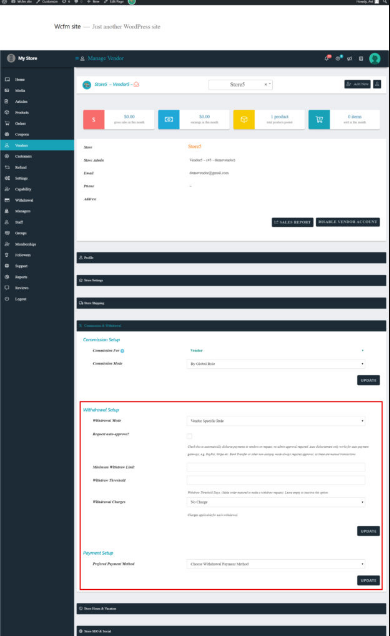
Task: Expand the Profile section
Action: (x=231, y=258)
